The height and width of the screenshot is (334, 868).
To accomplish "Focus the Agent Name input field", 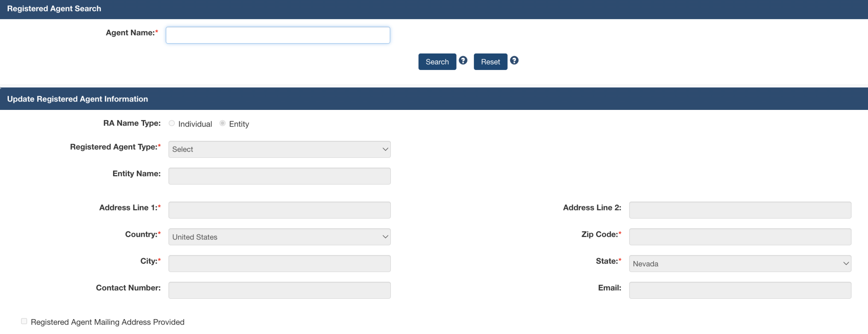I will (278, 35).
